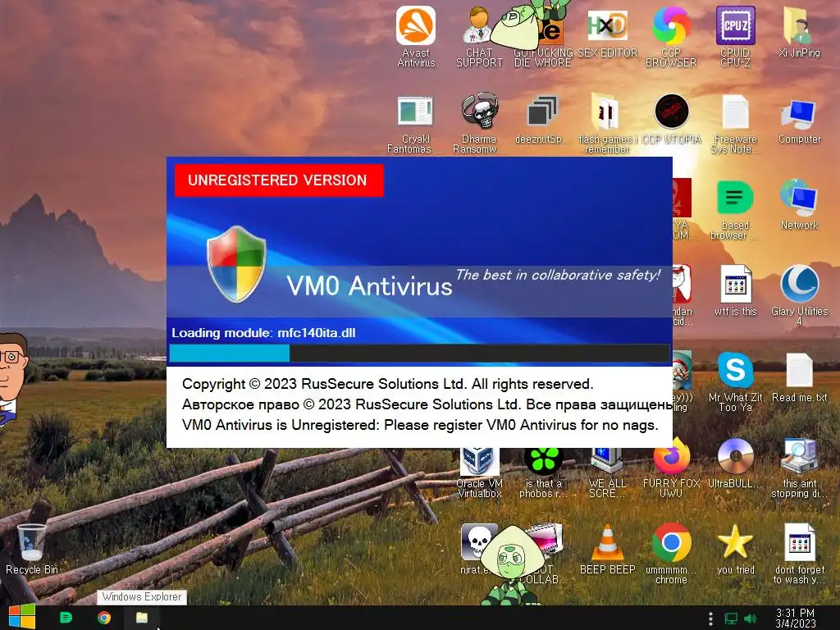Open this aint stopping di icon
This screenshot has height=630, width=840.
pos(799,467)
